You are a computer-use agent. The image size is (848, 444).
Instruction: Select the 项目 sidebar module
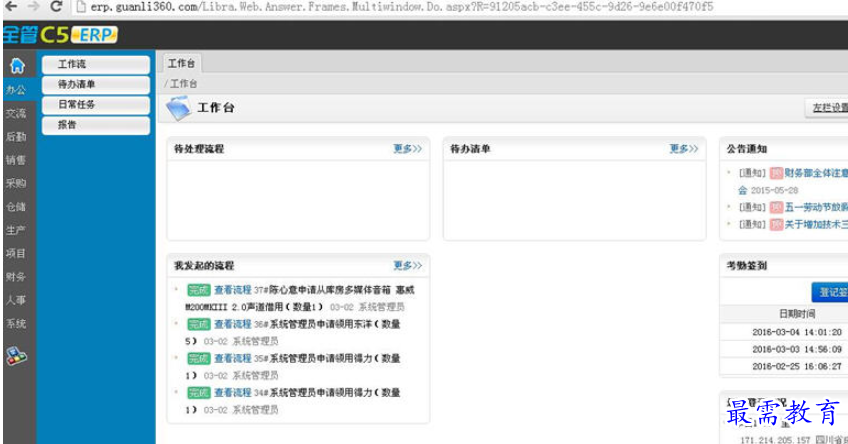[16, 253]
